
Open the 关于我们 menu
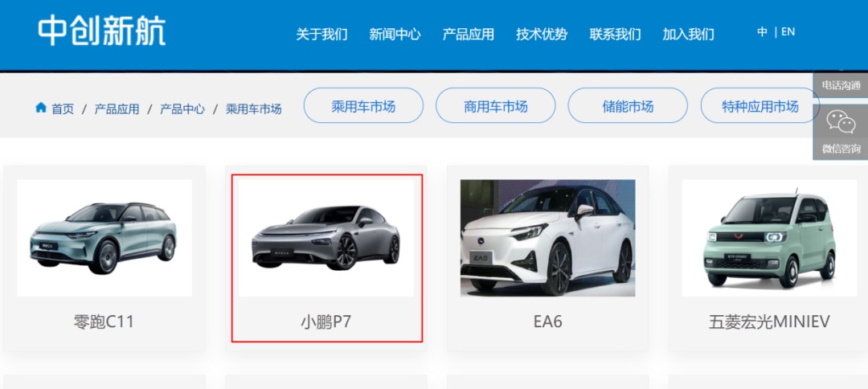(x=321, y=35)
